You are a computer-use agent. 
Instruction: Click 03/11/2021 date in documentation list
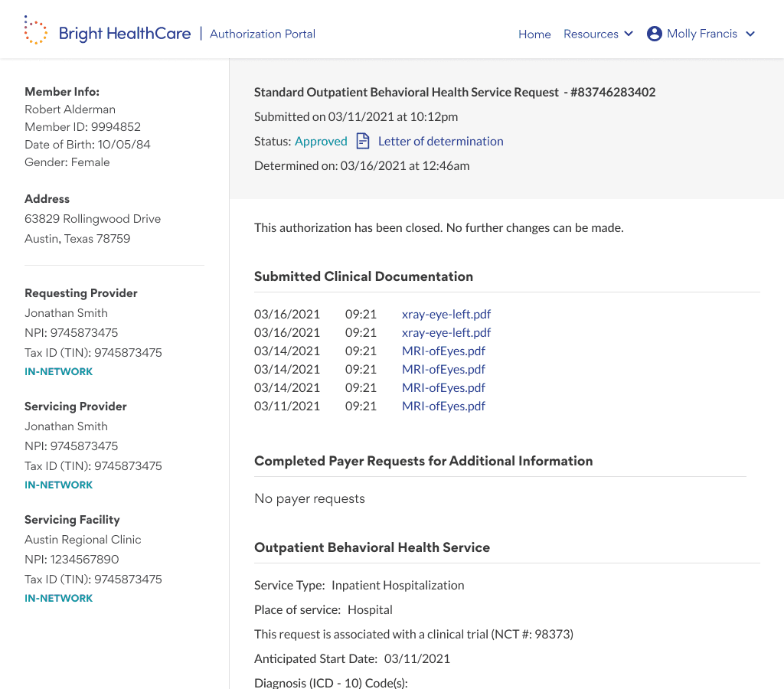click(287, 406)
